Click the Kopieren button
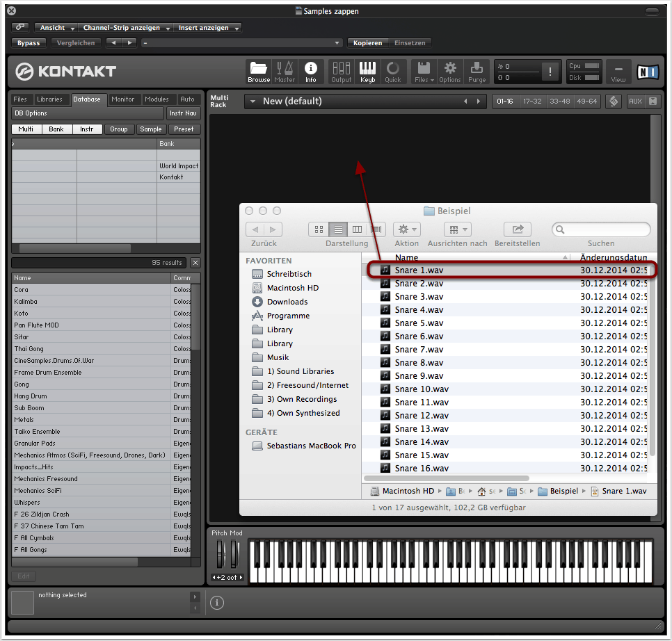672x641 pixels. tap(367, 43)
